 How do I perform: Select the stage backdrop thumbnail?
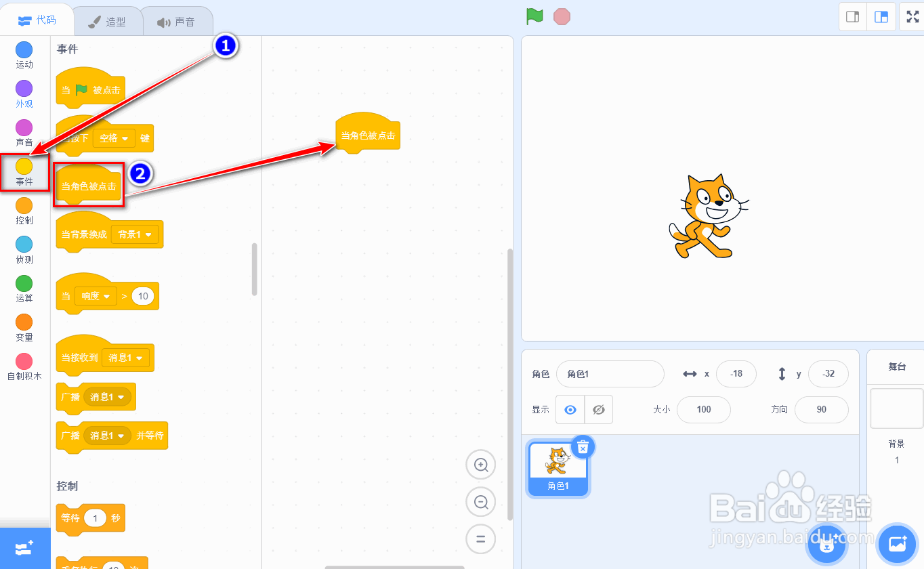coord(897,408)
